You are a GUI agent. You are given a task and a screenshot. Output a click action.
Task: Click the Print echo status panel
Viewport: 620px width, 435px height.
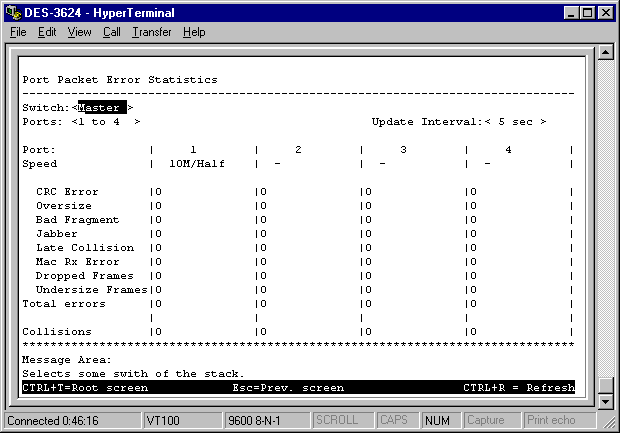(x=552, y=421)
